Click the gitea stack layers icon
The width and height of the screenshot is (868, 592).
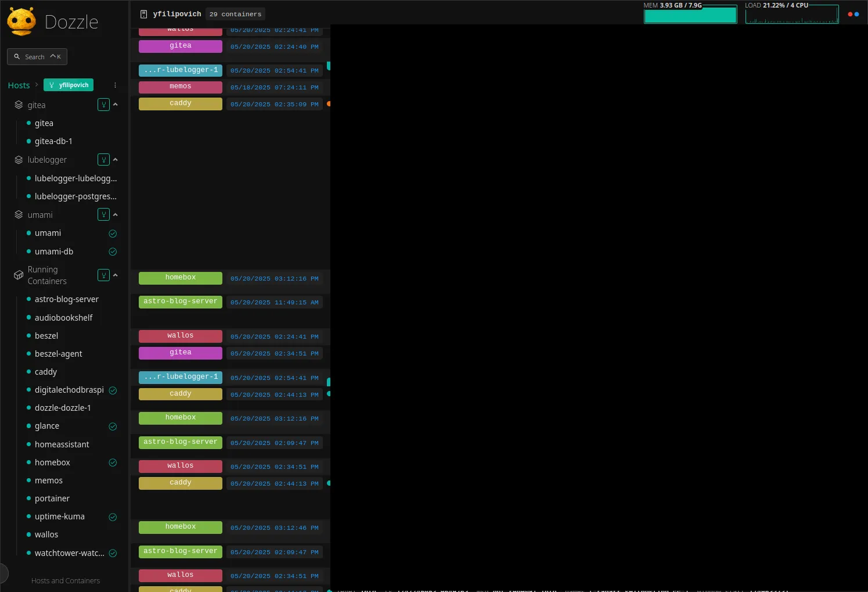[x=19, y=105]
